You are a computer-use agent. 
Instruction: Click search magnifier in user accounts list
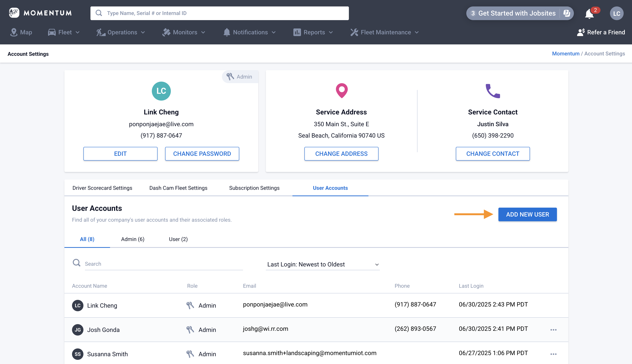(x=77, y=263)
